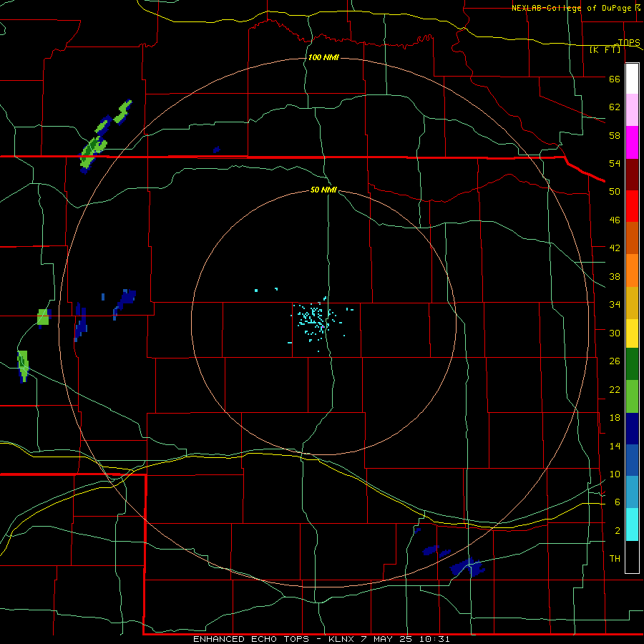Click the white swatch in the tops legend
The height and width of the screenshot is (644, 644).
632,79
